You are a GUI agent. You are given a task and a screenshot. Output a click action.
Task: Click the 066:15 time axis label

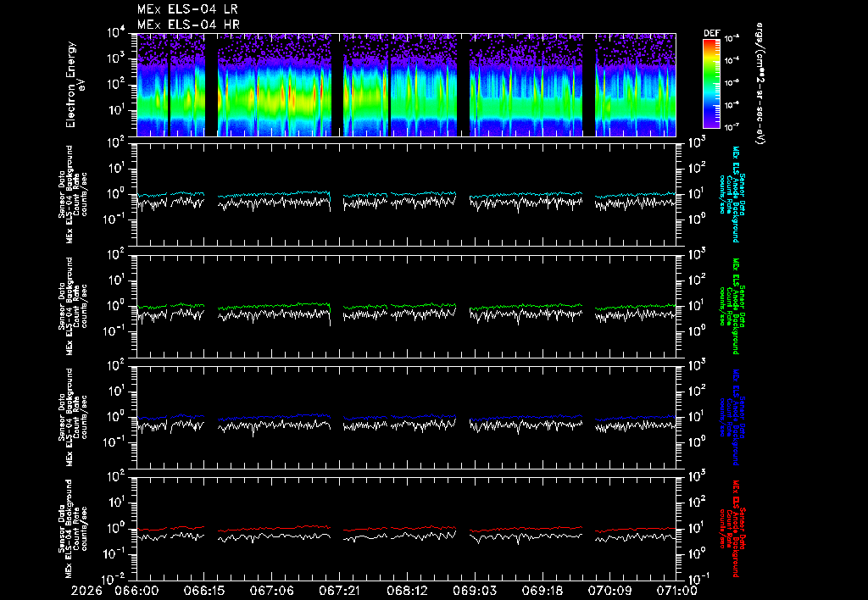point(203,591)
